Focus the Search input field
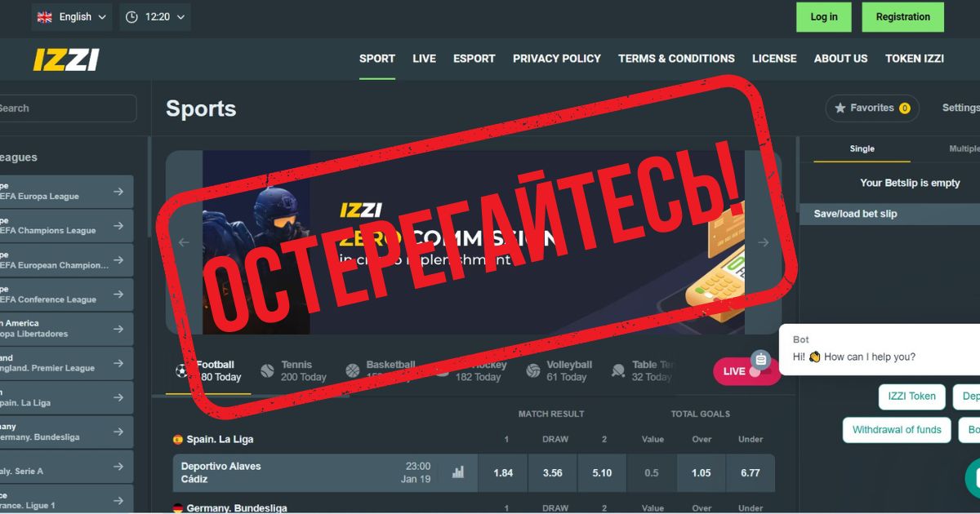 (67, 109)
